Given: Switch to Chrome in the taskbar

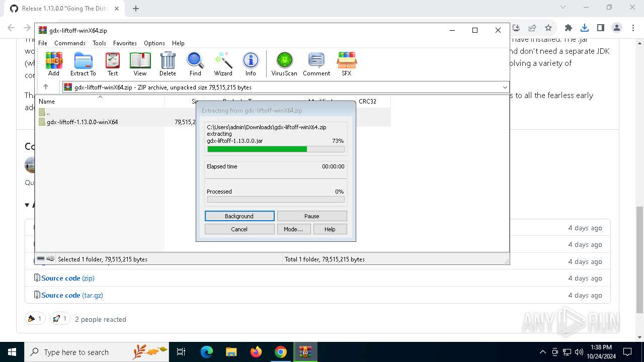Looking at the screenshot, I should (281, 352).
